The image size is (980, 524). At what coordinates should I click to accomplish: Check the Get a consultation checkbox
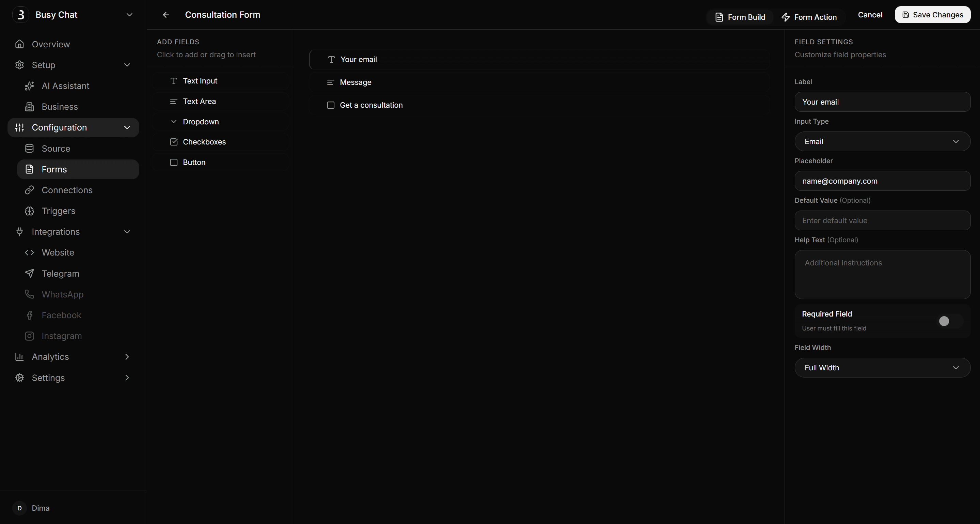[331, 105]
